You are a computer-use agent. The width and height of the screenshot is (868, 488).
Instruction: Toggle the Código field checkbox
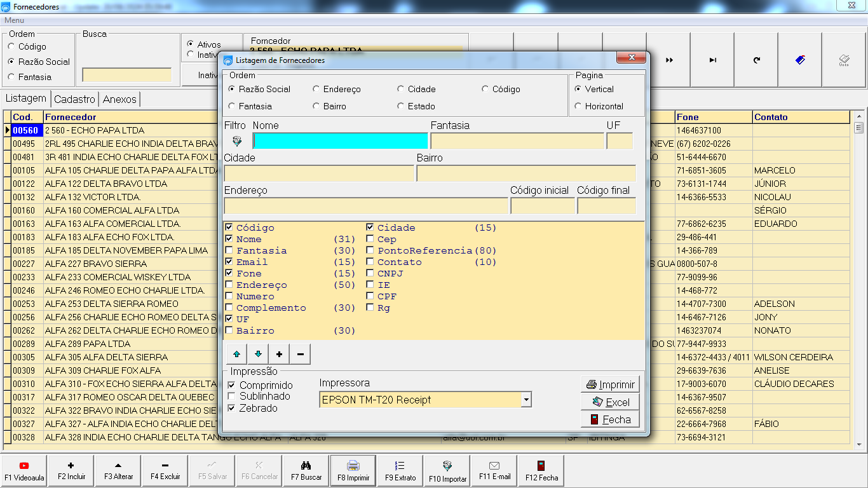229,227
